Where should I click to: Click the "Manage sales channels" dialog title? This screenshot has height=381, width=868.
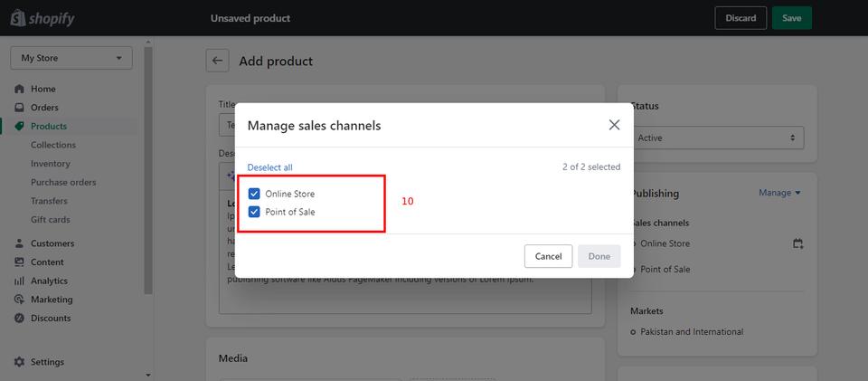click(x=314, y=126)
